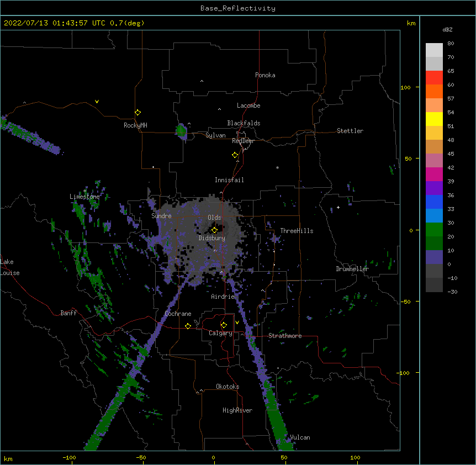The height and width of the screenshot is (465, 476).
Task: Click the white asterisk marker east of Innisfail
Action: 277,167
